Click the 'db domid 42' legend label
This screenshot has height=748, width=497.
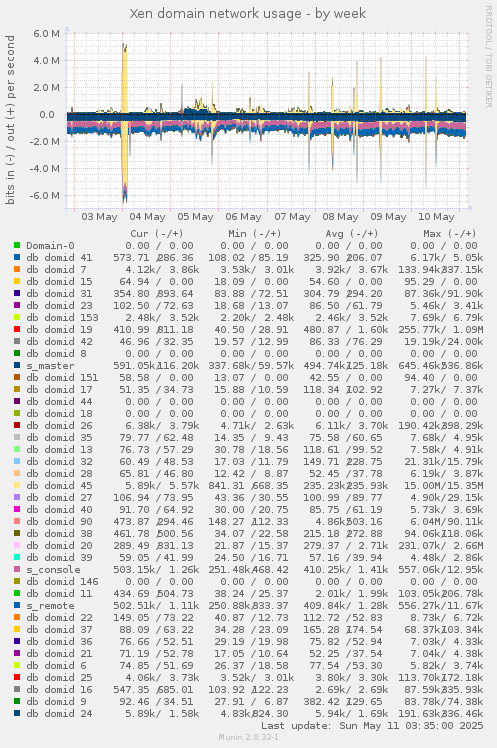(x=59, y=342)
